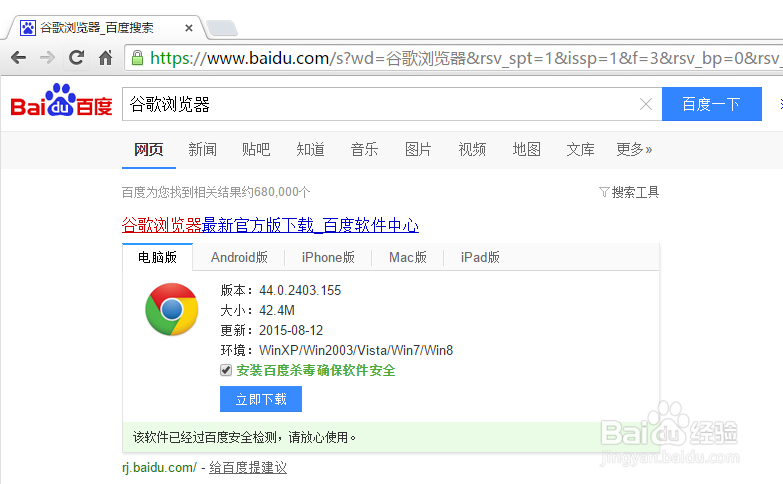This screenshot has height=484, width=783.
Task: Select the Android版 download tab
Action: click(x=239, y=257)
